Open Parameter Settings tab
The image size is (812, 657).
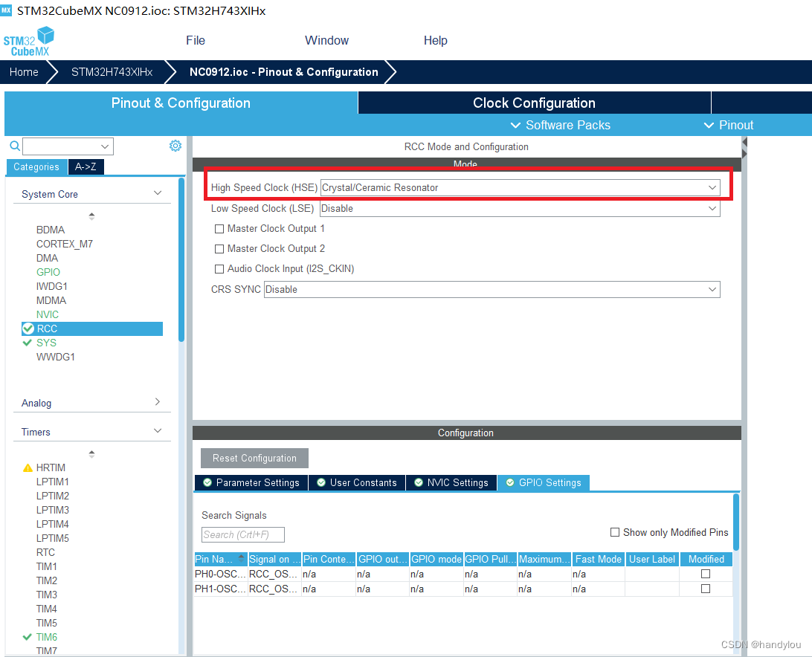251,482
